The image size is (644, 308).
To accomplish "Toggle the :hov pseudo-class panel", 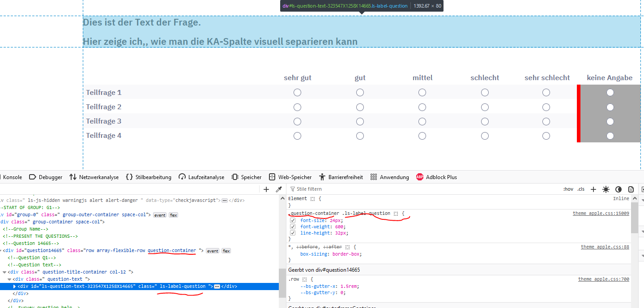I will pos(568,189).
